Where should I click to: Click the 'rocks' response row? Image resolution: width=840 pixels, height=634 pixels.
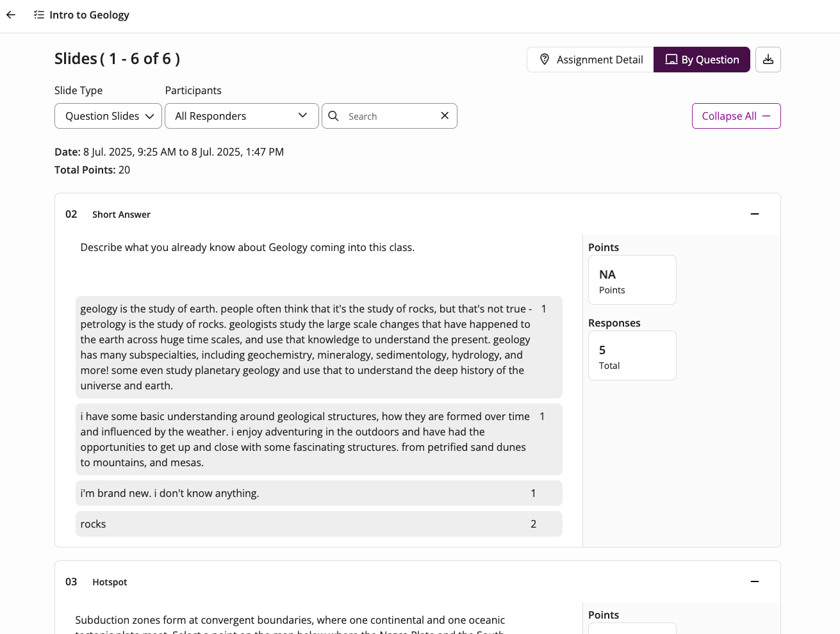[318, 524]
